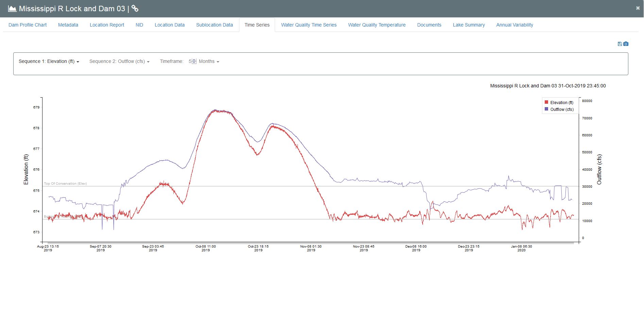Save chart data with the floppy disk icon

[620, 44]
